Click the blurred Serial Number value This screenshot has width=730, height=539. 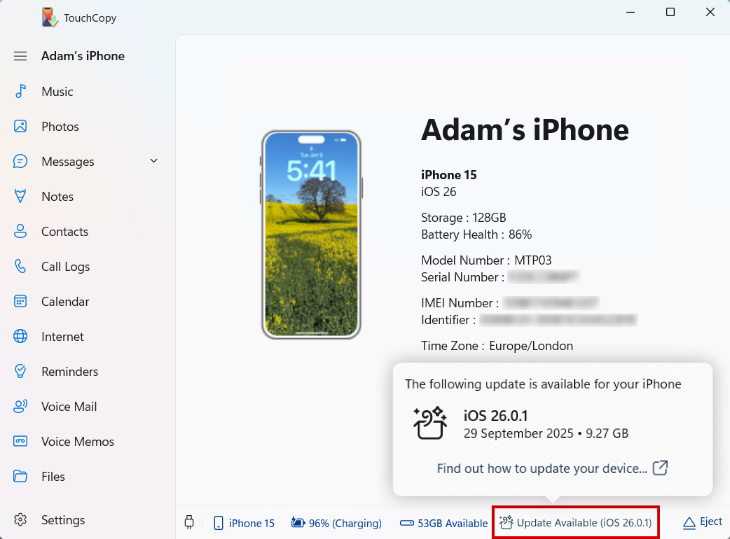click(543, 277)
